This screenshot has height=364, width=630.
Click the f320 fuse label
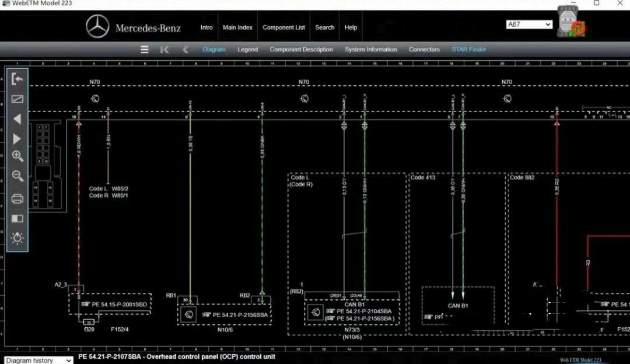coord(89,330)
